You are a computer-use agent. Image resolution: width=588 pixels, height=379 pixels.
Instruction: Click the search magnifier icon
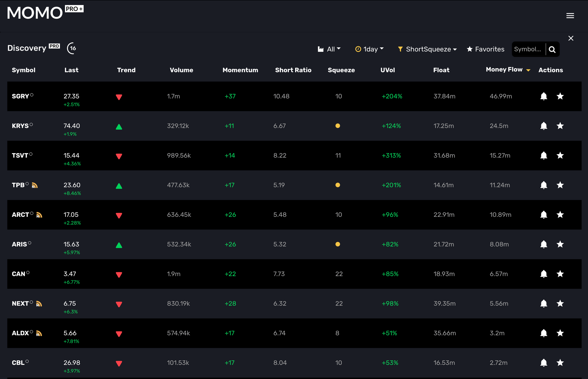pos(552,49)
